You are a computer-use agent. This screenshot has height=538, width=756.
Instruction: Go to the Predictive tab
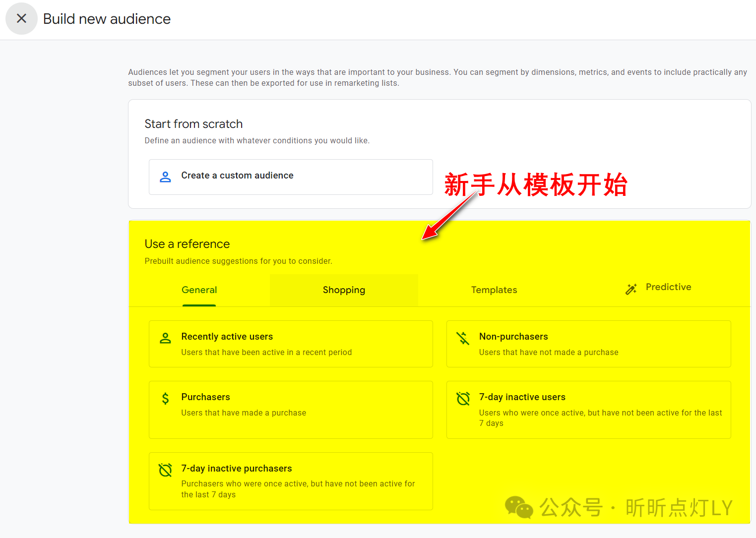coord(658,288)
